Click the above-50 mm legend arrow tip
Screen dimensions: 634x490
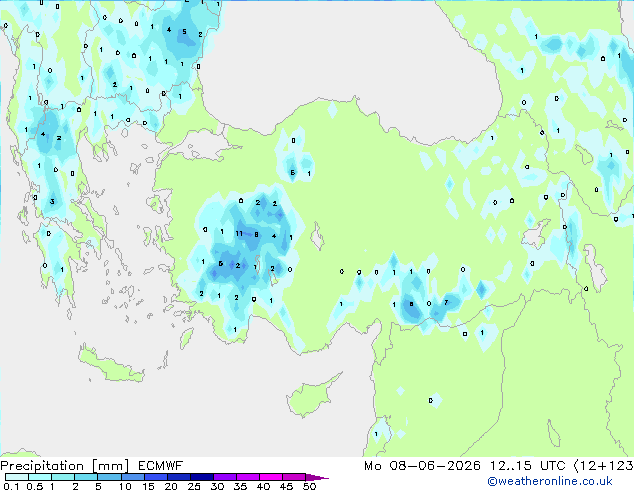click(317, 477)
